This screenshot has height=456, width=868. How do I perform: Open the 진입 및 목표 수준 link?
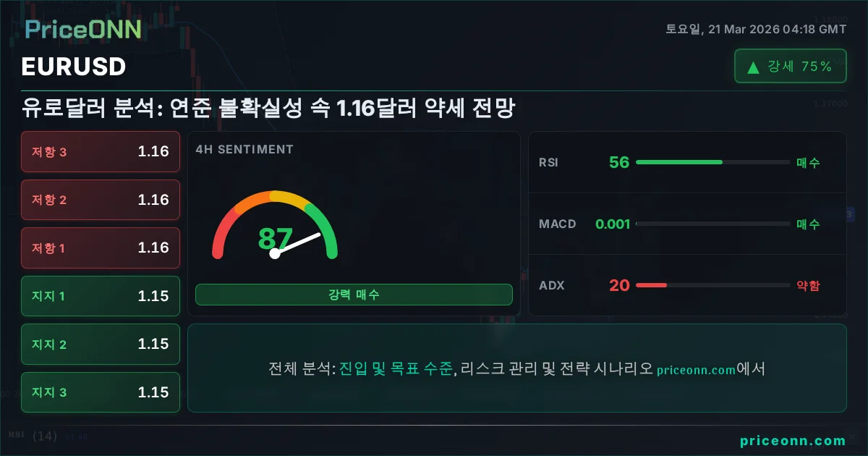[x=396, y=369]
